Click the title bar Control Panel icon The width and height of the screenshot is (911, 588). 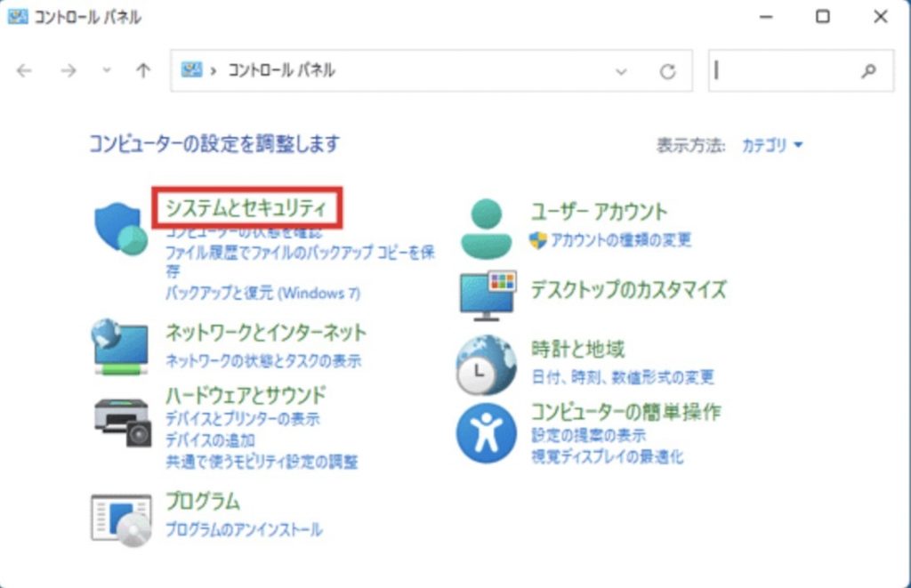coord(18,16)
